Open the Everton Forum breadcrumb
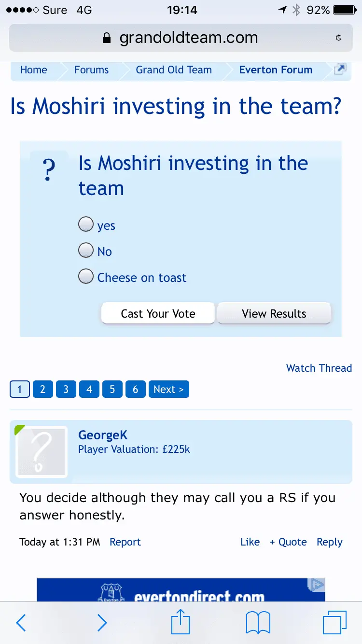362x644 pixels. click(276, 70)
